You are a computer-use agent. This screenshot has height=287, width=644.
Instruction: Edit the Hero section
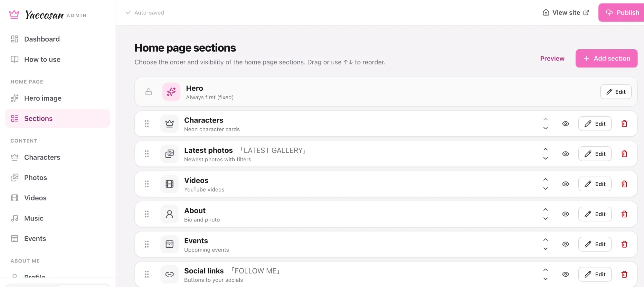pos(616,92)
